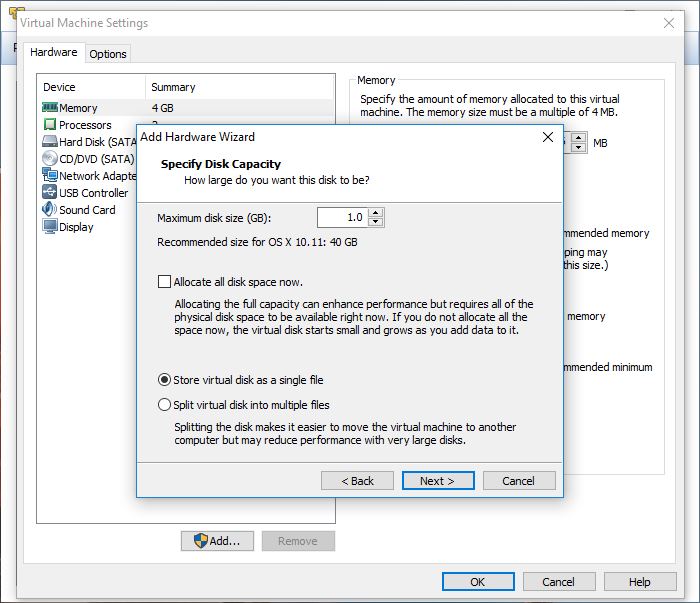Screen dimensions: 700x603
Task: Click the Processors icon in device list
Action: pyautogui.click(x=50, y=125)
